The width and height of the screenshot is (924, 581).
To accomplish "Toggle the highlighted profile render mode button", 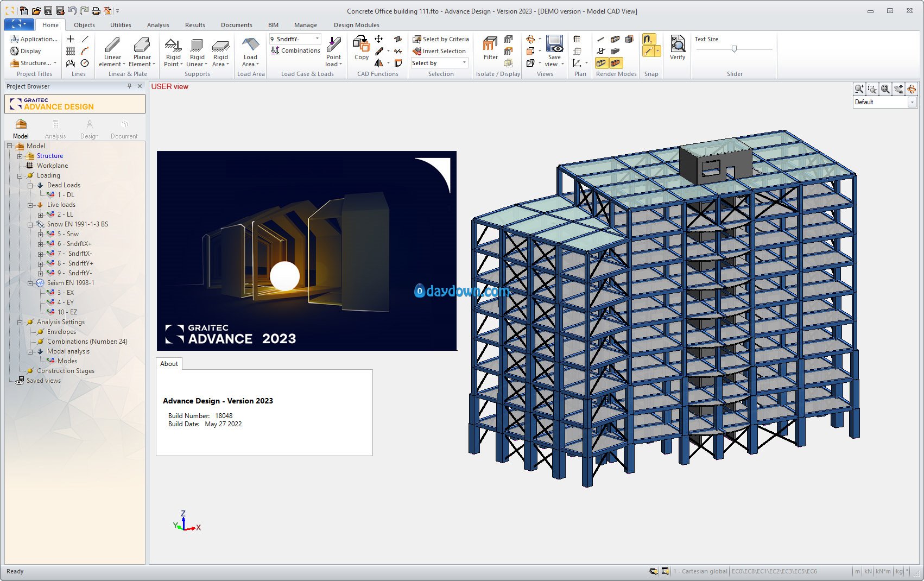I will pyautogui.click(x=601, y=63).
